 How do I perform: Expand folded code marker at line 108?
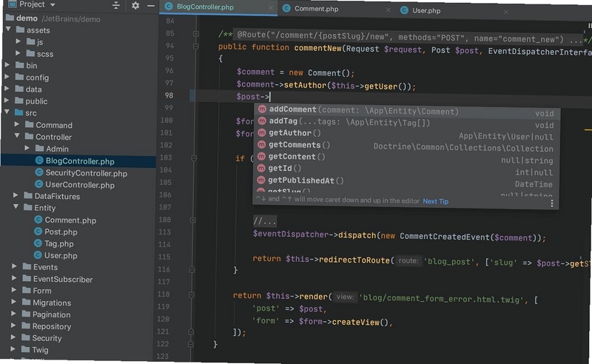(192, 220)
